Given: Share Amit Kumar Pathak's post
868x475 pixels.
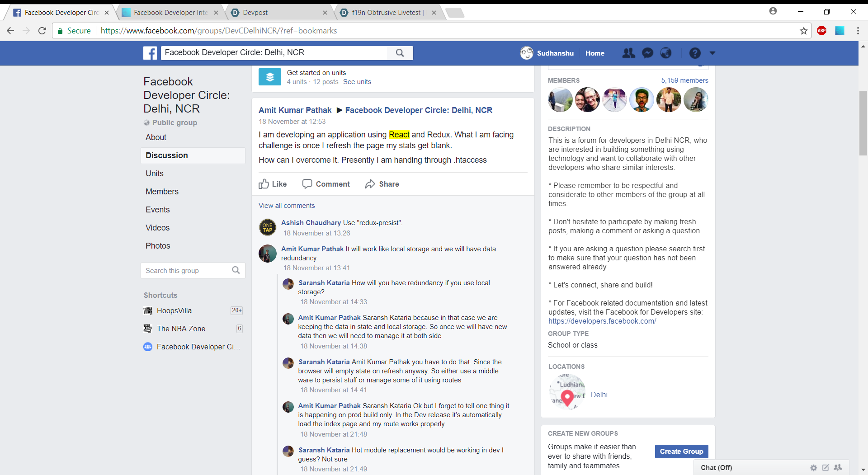Looking at the screenshot, I should 382,184.
